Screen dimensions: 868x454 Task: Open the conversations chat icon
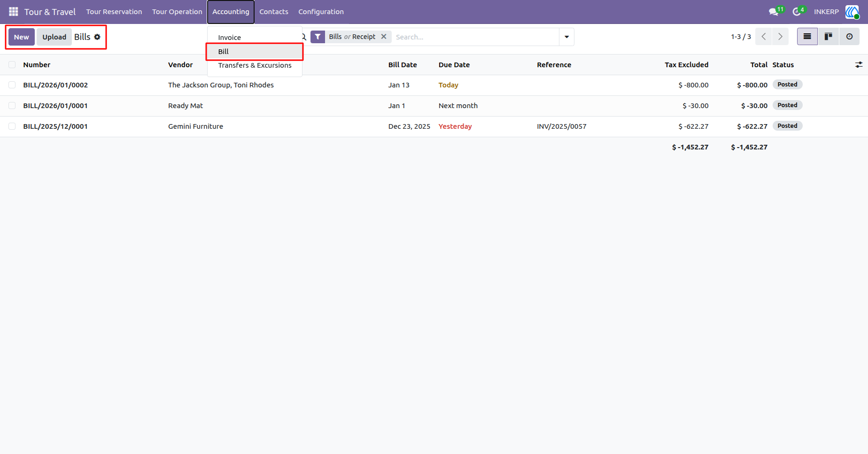[774, 12]
